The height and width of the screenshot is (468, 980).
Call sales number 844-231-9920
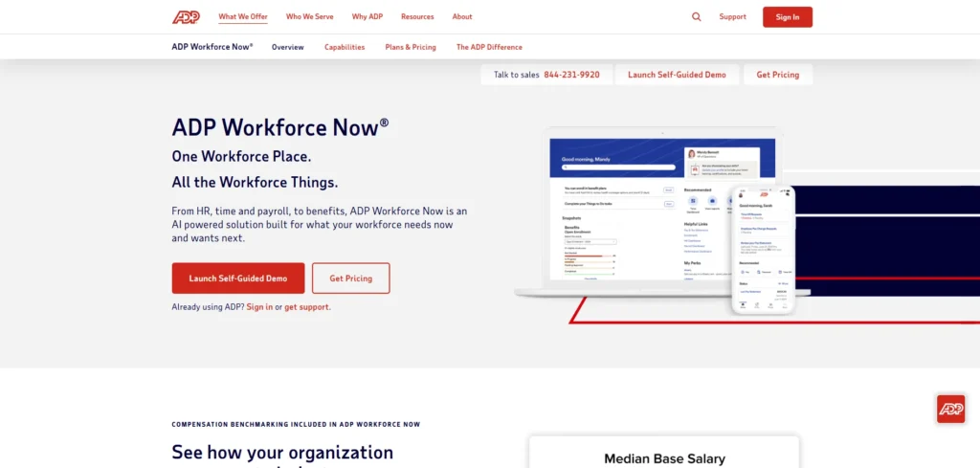click(x=572, y=75)
